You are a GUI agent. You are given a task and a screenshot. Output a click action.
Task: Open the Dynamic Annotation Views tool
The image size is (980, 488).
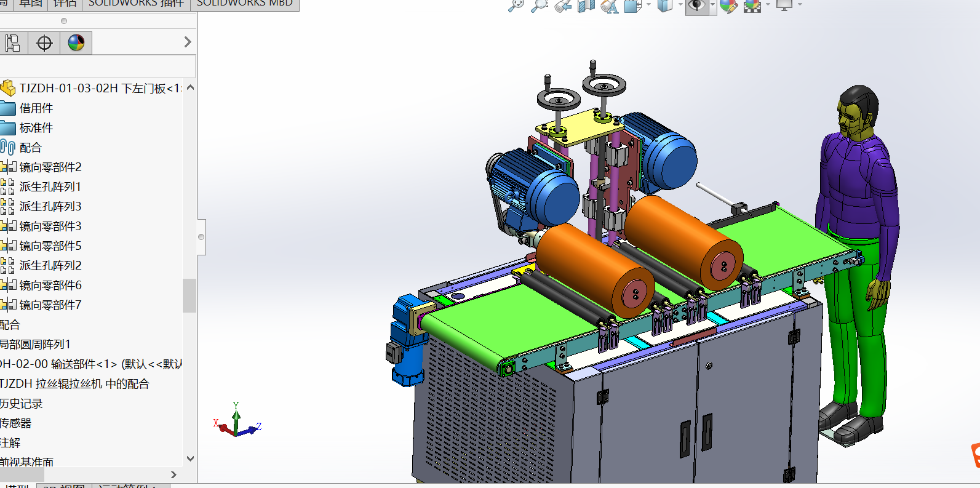609,6
